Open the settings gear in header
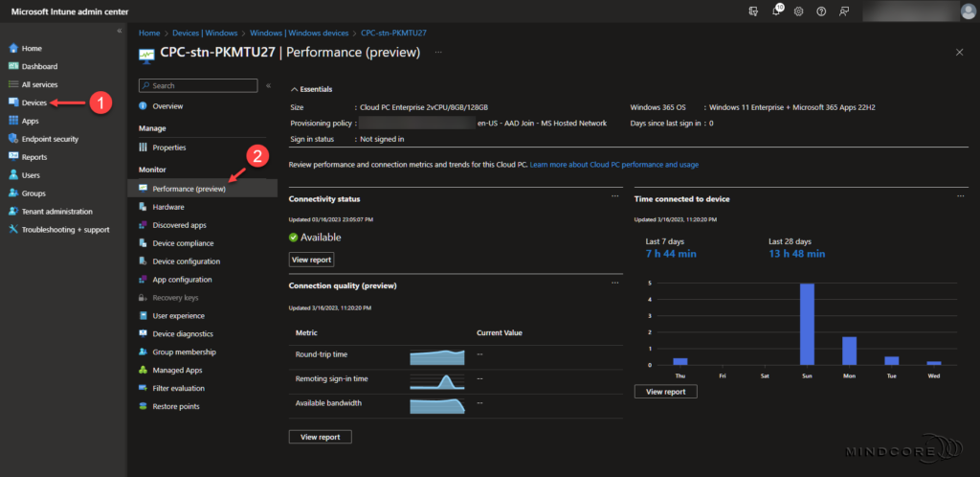The width and height of the screenshot is (980, 477). [798, 11]
